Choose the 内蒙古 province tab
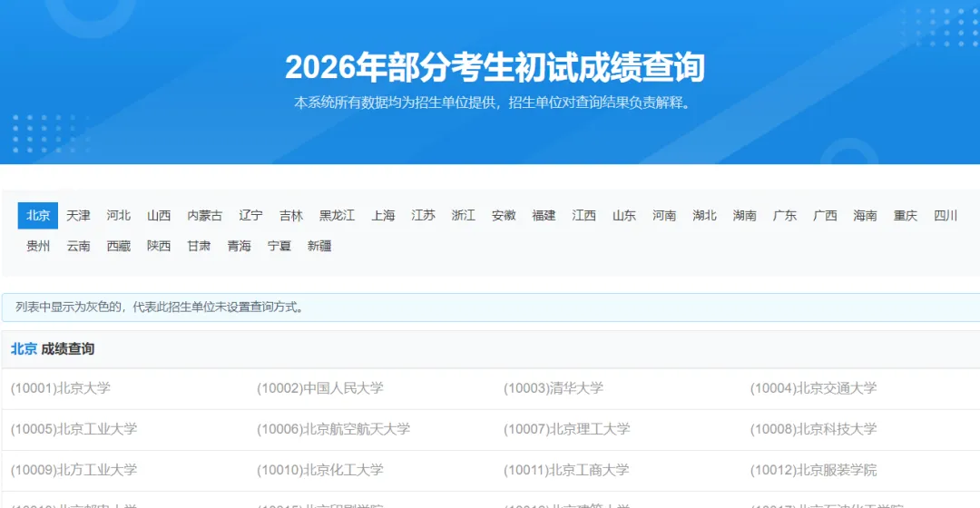This screenshot has height=508, width=980. coord(204,216)
